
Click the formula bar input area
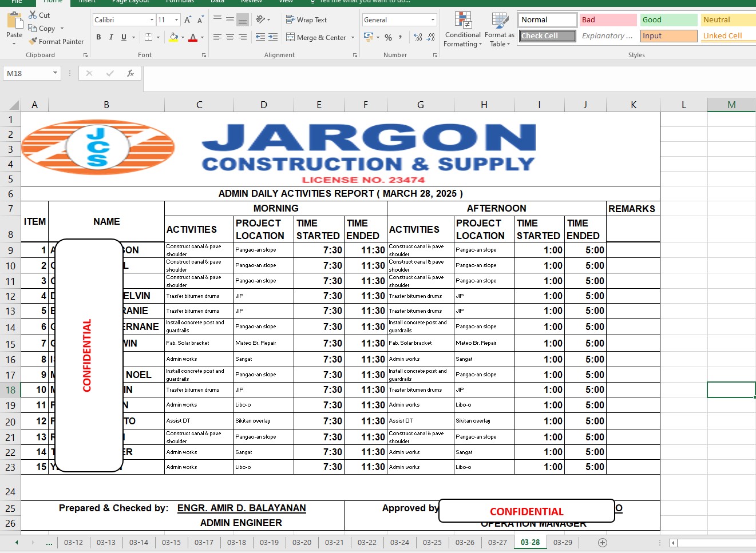click(449, 78)
